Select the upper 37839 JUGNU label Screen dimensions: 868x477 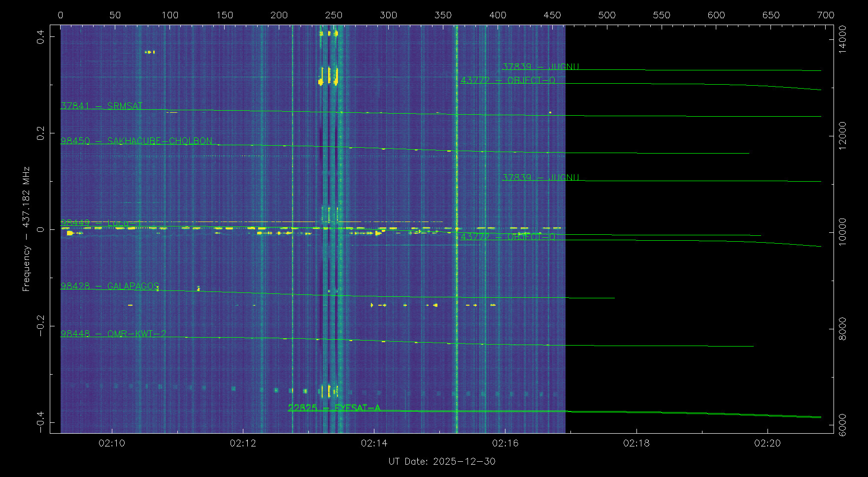pyautogui.click(x=540, y=66)
